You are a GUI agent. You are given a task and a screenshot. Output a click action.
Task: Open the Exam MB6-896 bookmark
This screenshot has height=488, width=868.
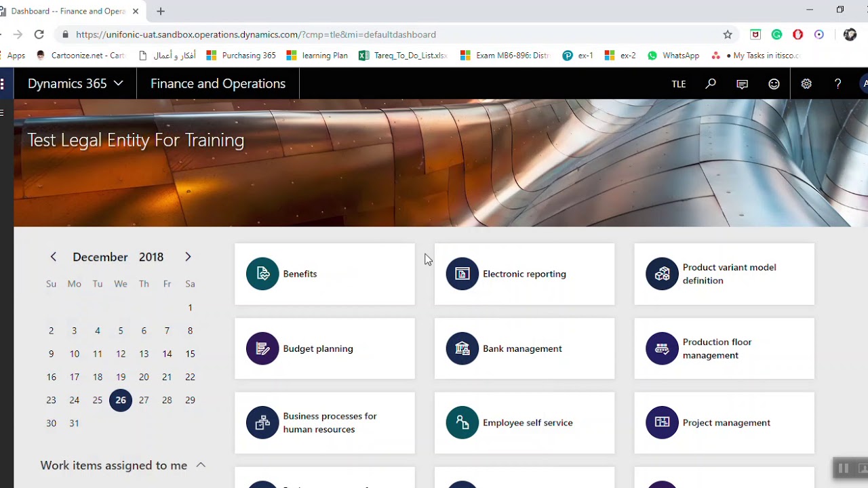pos(505,56)
